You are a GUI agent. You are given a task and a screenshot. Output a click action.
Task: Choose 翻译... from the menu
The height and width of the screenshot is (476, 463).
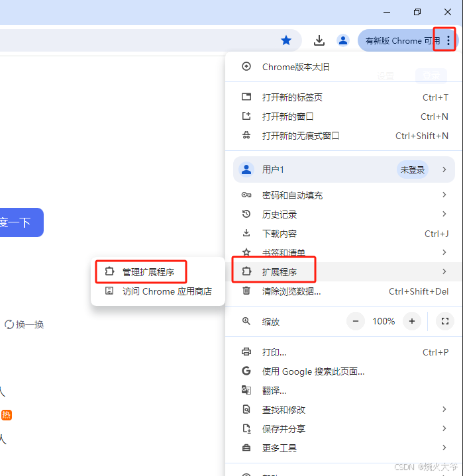point(344,391)
